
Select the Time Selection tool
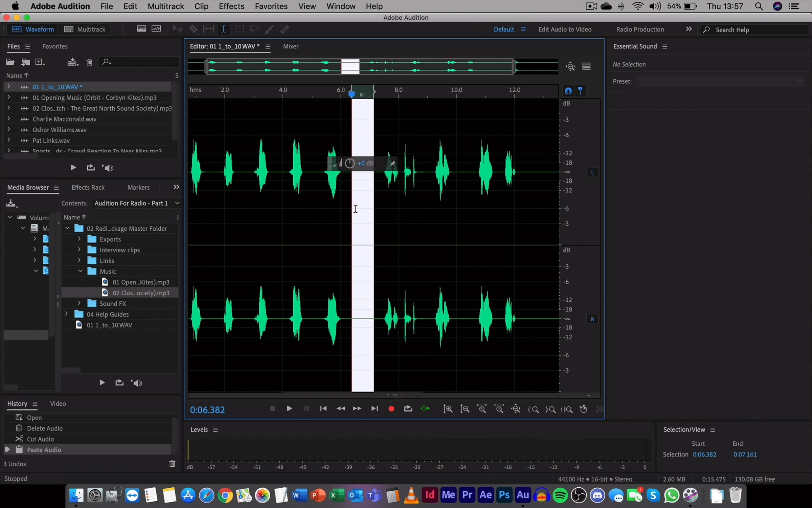coord(224,29)
